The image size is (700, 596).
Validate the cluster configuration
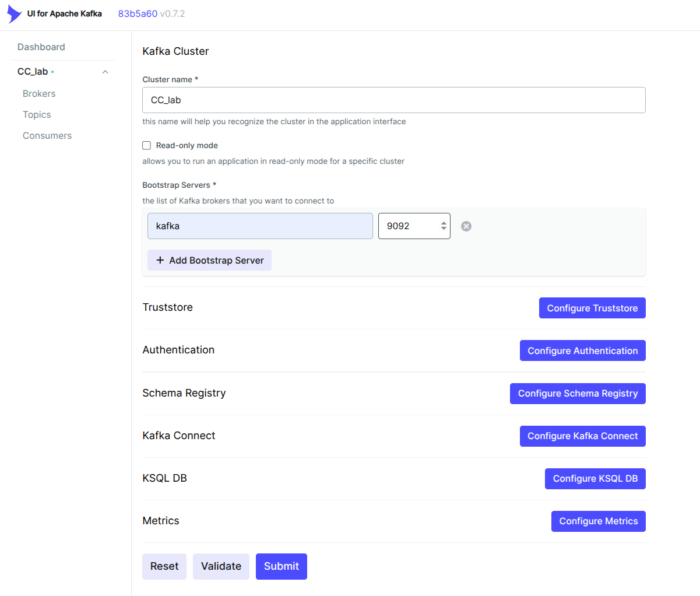[x=221, y=566]
